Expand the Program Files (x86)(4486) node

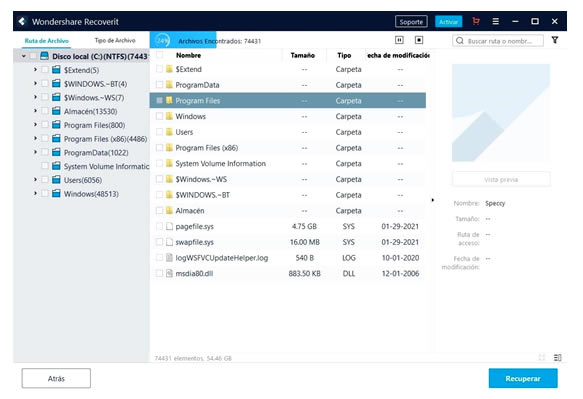(35, 138)
